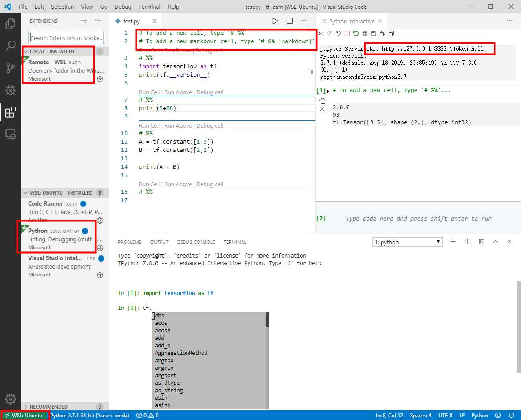Restart the IPython kernel

pos(356,33)
